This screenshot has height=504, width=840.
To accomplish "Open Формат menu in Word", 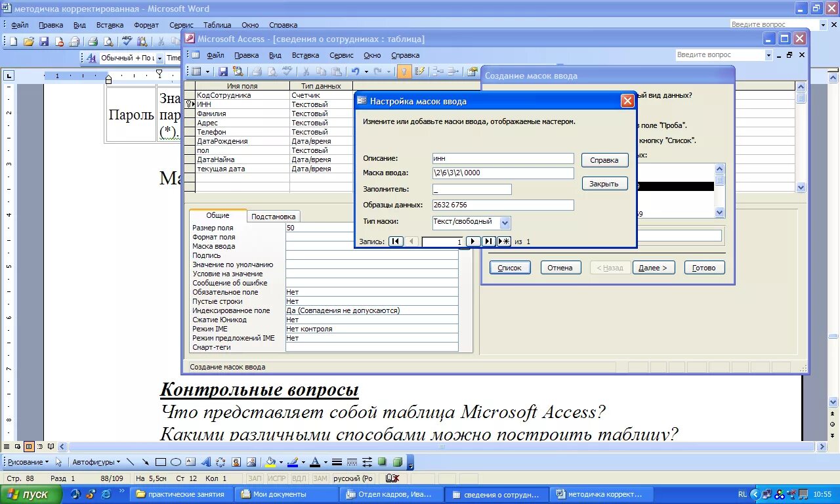I will [146, 25].
